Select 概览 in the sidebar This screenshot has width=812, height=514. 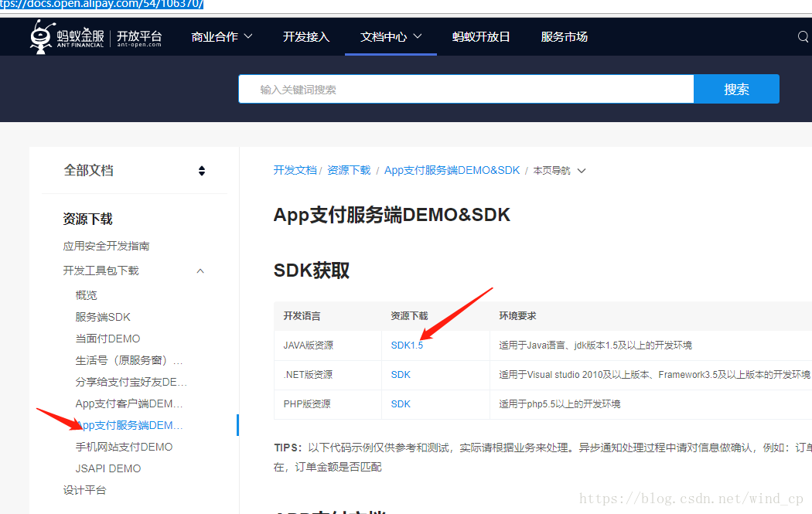point(86,295)
